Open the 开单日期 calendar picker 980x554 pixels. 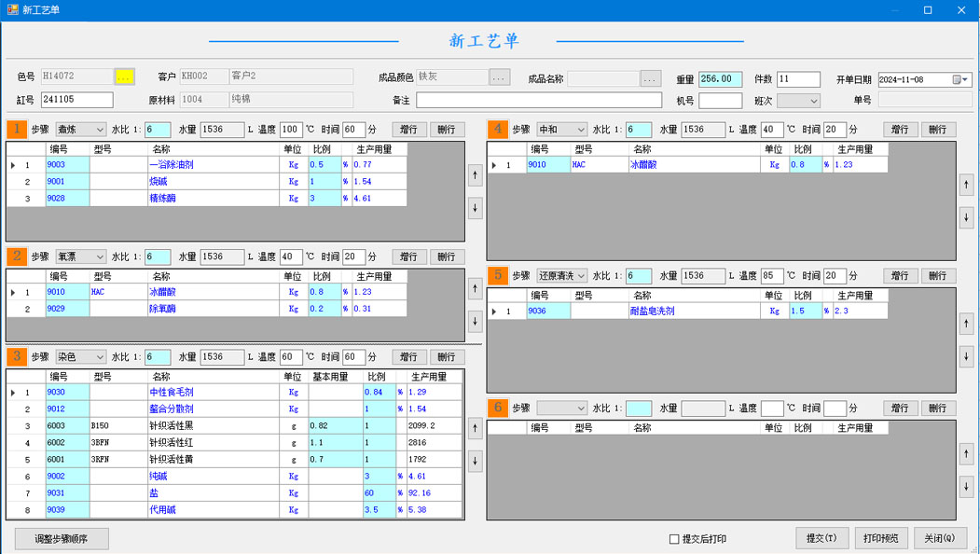959,80
